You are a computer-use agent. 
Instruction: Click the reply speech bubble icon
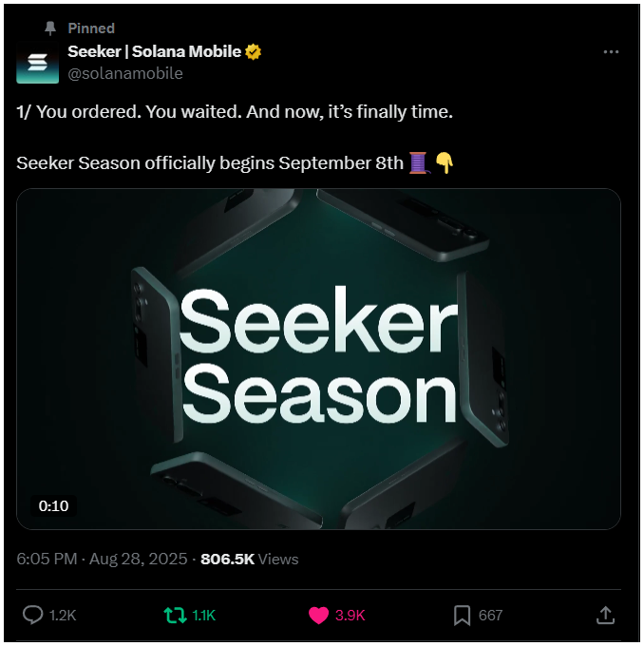coord(32,615)
